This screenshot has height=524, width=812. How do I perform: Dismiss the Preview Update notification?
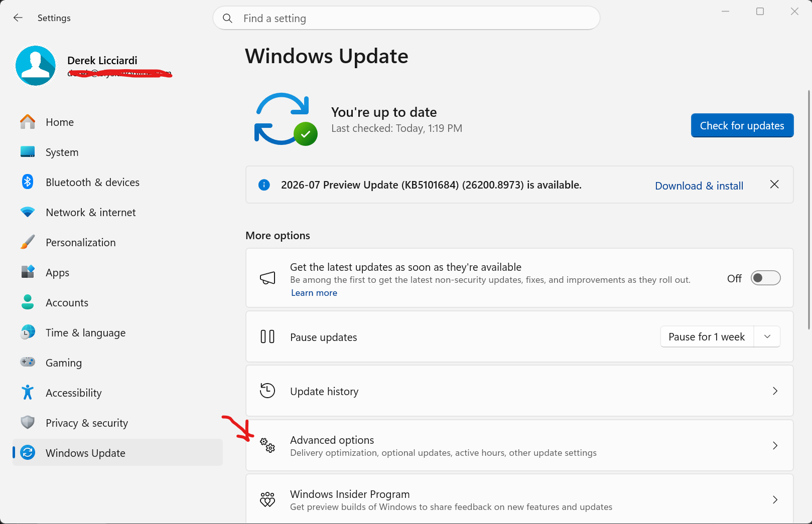click(x=774, y=185)
